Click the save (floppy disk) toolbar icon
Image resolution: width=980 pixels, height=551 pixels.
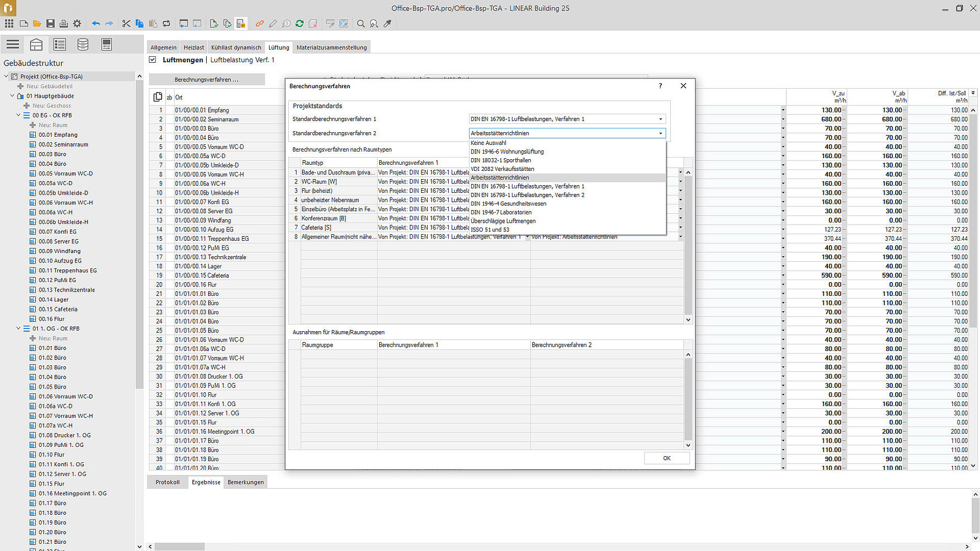click(x=50, y=24)
